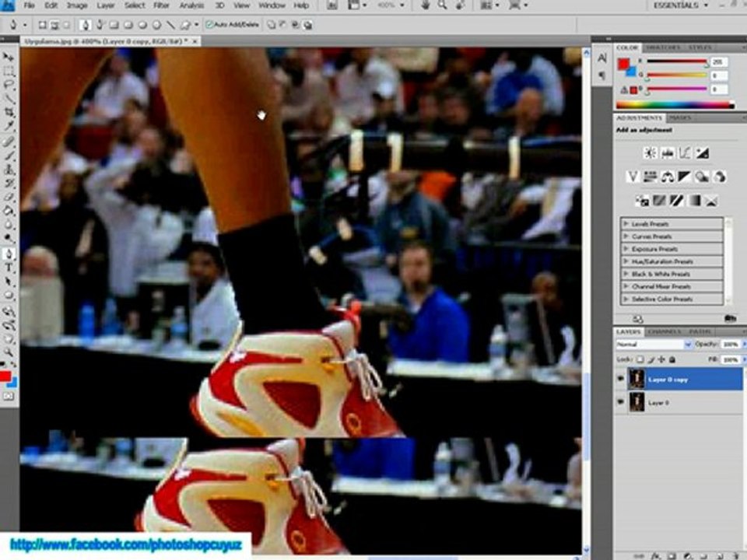Switch to the Channels tab
Viewport: 747px width, 560px height.
tap(664, 331)
